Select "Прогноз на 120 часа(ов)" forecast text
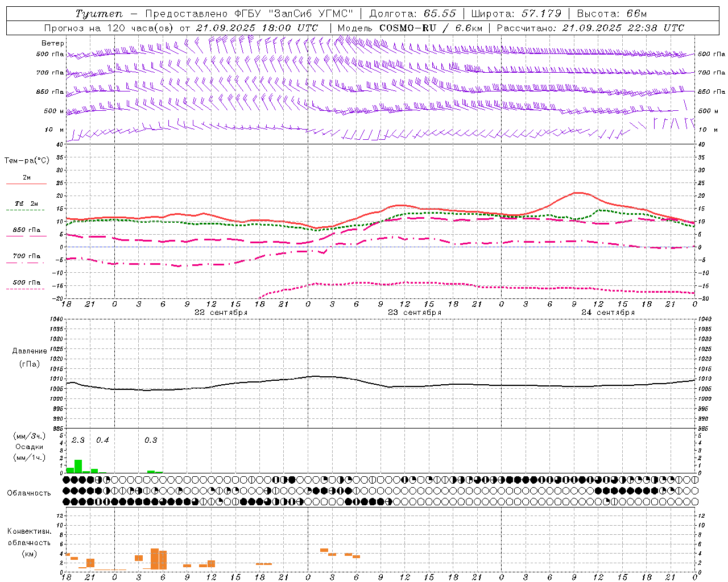The width and height of the screenshot is (728, 582). point(110,28)
